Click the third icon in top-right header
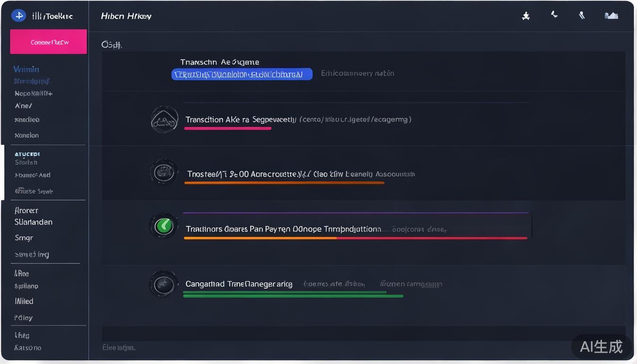Image resolution: width=637 pixels, height=364 pixels. (582, 16)
